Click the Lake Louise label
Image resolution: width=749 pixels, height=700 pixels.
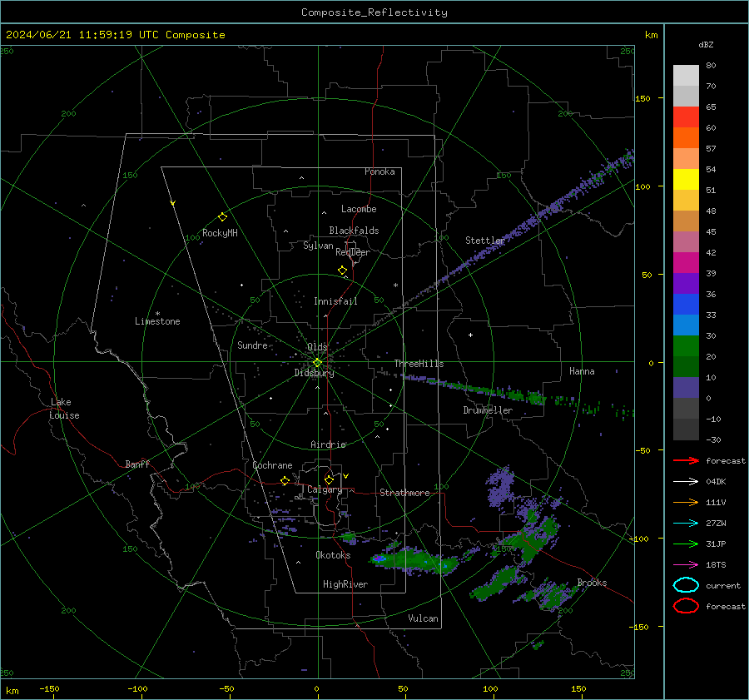64,409
